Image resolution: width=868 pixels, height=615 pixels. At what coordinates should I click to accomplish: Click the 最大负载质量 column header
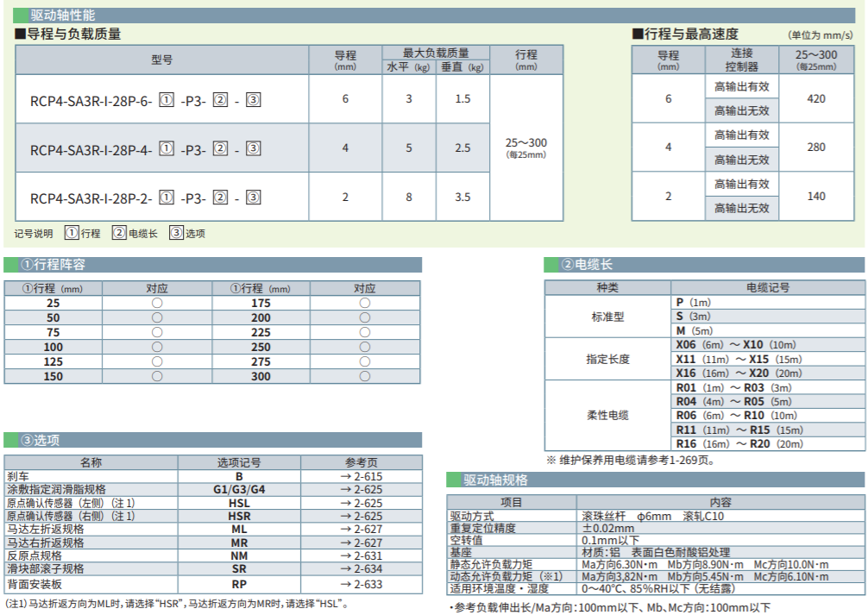[436, 53]
